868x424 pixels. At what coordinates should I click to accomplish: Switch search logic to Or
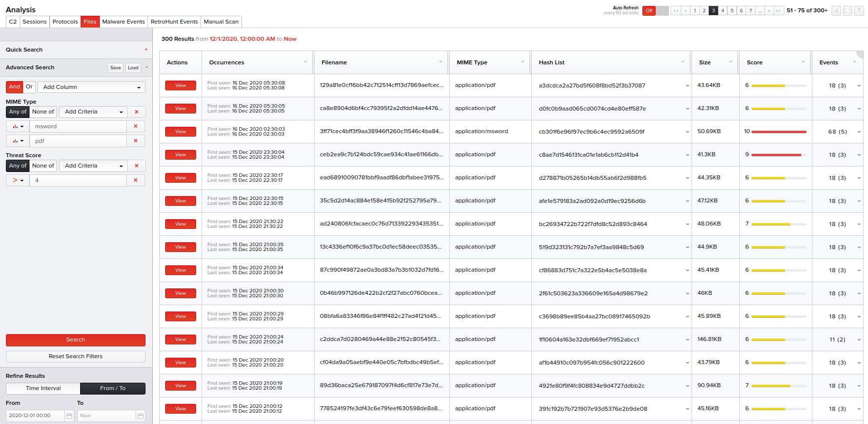click(29, 87)
